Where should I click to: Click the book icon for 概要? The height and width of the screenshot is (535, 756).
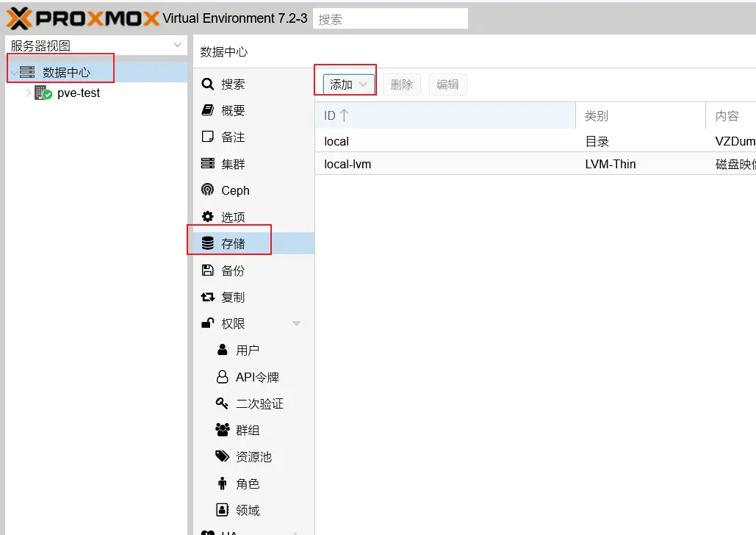click(208, 111)
